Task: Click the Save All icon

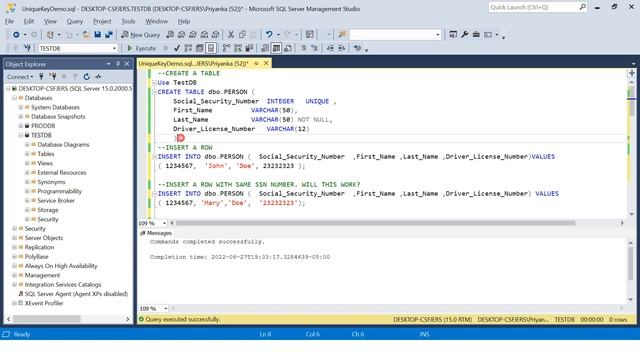Action: [109, 35]
